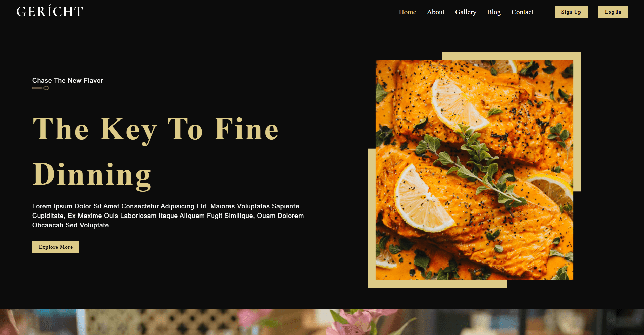Click the Sign Up button

571,12
